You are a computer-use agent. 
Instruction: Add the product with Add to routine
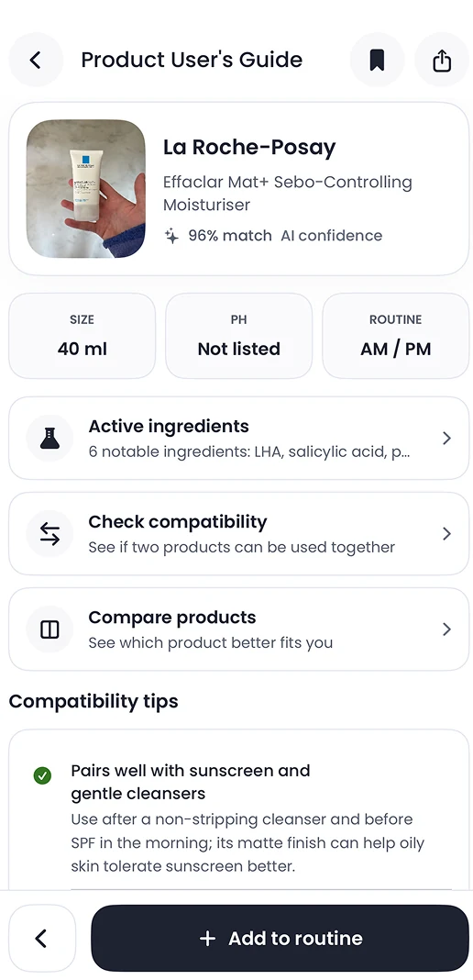pyautogui.click(x=280, y=938)
